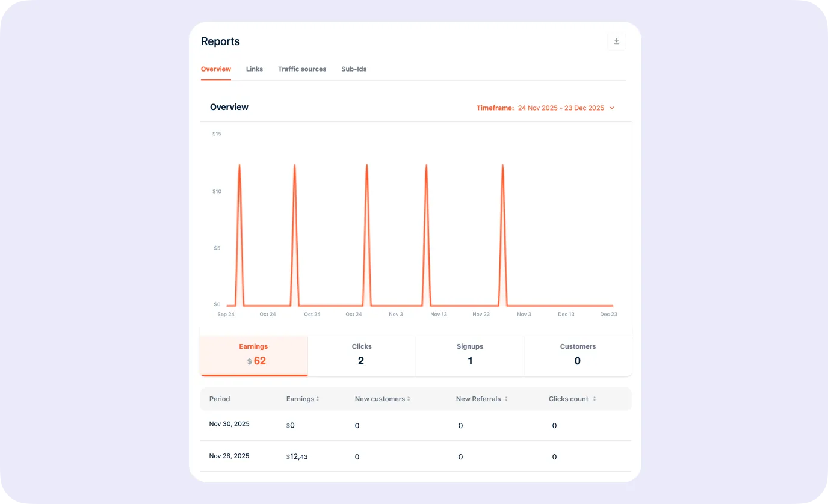Click the last earnings spike on chart
Screen dimensions: 828x504
coord(502,165)
